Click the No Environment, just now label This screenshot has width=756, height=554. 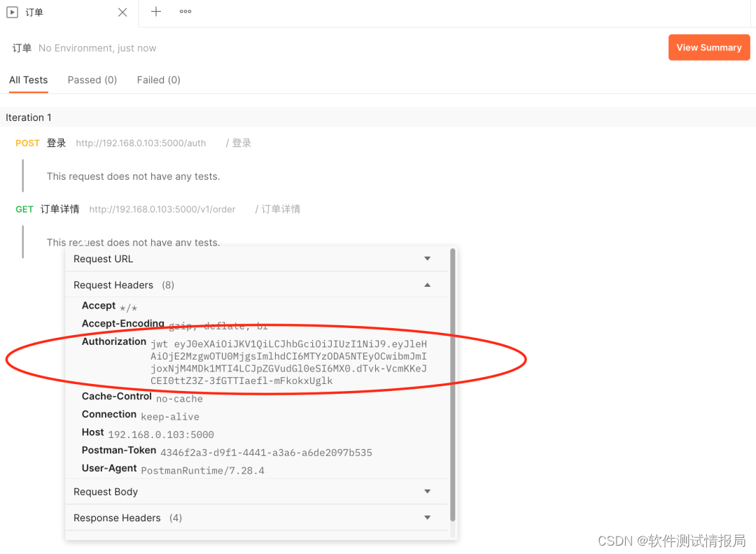tap(97, 48)
